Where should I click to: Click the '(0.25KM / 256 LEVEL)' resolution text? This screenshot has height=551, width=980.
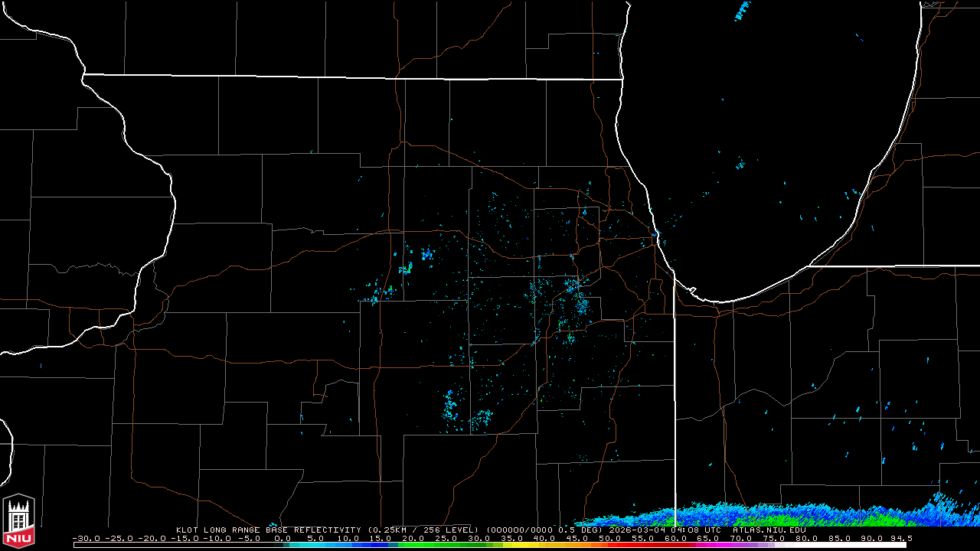coord(423,530)
